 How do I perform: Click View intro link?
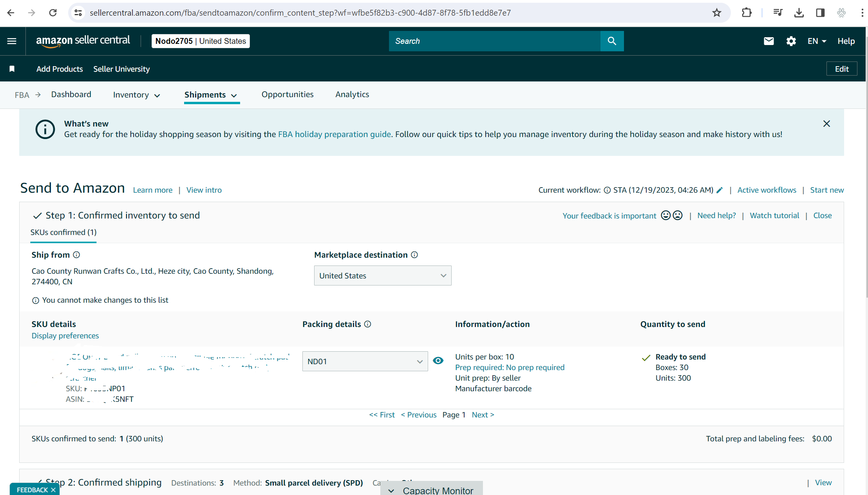[204, 190]
